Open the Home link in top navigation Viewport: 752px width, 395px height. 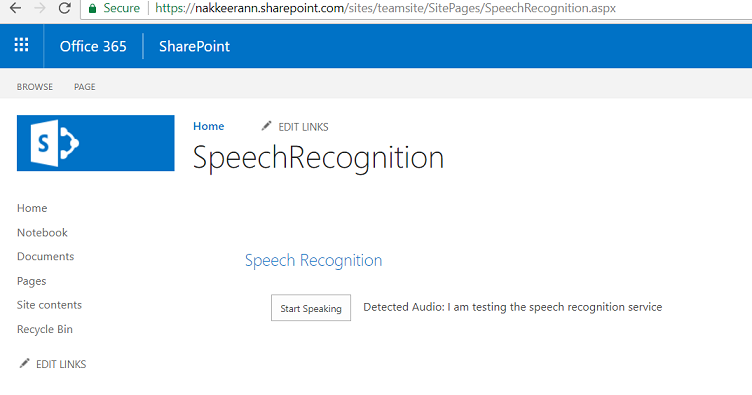pos(209,126)
